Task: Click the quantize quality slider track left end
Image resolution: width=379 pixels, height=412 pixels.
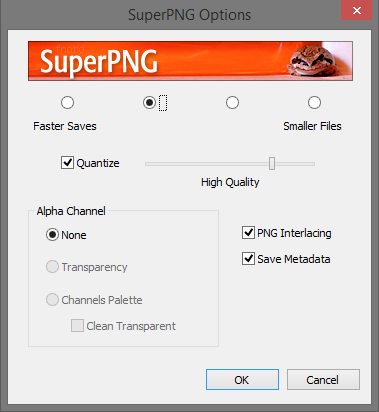Action: (x=147, y=164)
